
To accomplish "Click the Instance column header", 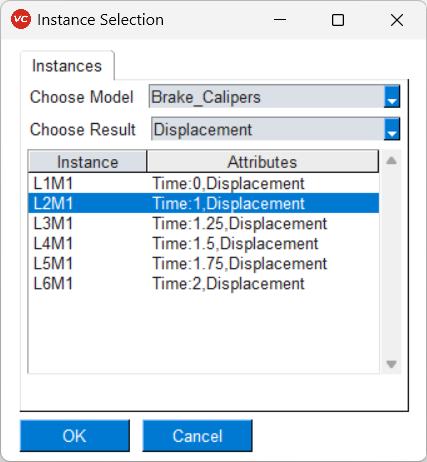I will point(88,162).
